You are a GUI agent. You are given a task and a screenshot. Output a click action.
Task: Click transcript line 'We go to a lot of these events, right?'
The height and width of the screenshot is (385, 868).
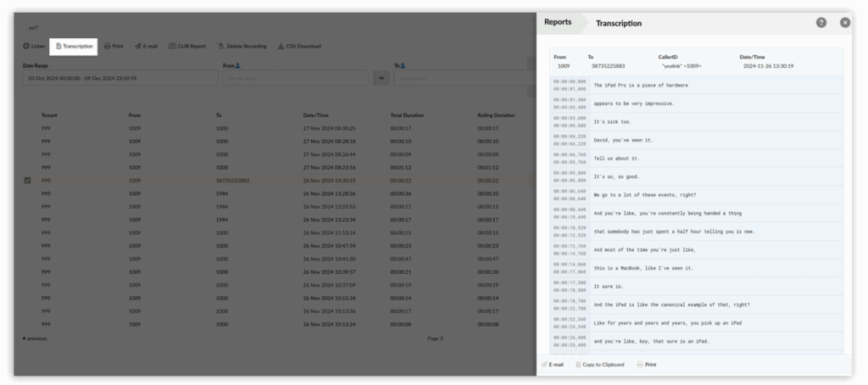[645, 195]
